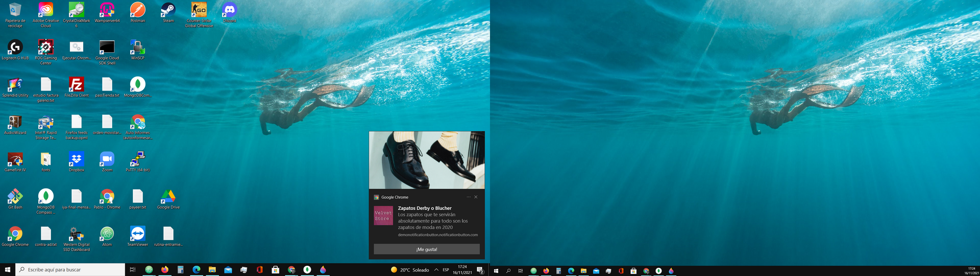Select the Postman desktop shortcut
This screenshot has width=980, height=276.
[137, 12]
